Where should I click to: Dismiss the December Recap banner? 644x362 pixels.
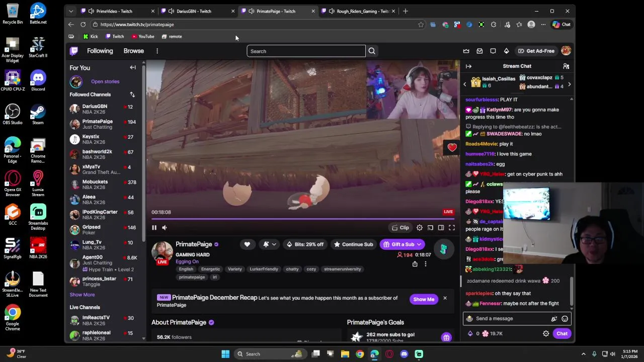(x=445, y=298)
